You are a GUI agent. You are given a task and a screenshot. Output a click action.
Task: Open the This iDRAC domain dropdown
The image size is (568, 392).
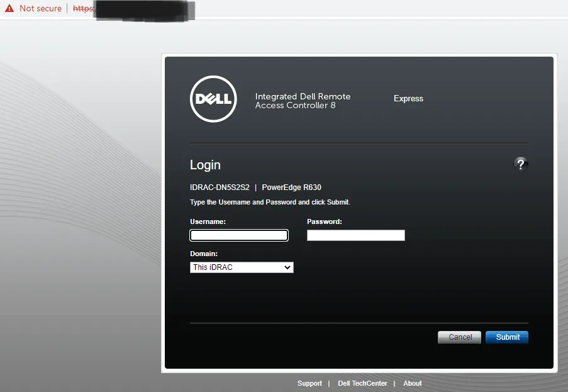pos(242,267)
